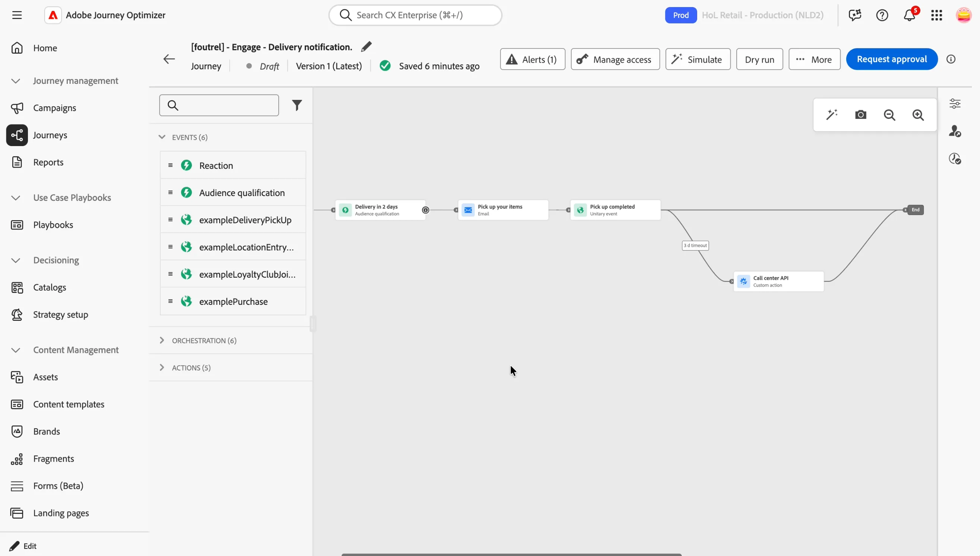Open the notifications bell

909,15
